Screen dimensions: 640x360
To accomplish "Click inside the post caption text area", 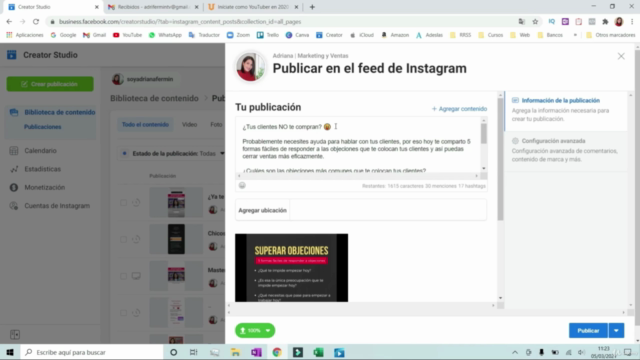I will 358,146.
